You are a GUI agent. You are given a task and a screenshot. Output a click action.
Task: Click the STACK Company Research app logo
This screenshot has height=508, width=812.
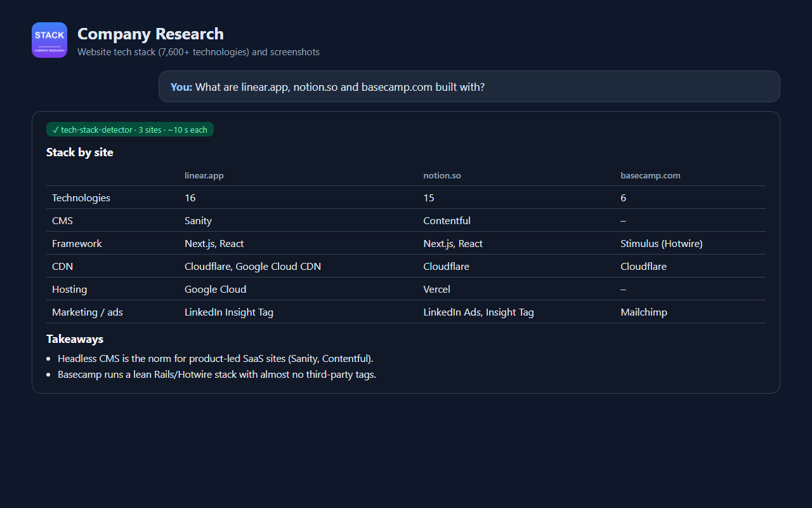pyautogui.click(x=49, y=40)
